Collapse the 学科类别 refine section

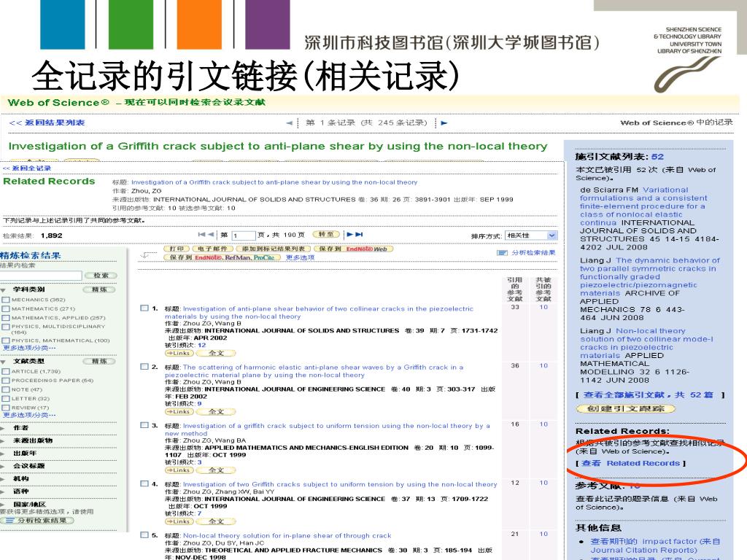pyautogui.click(x=4, y=290)
